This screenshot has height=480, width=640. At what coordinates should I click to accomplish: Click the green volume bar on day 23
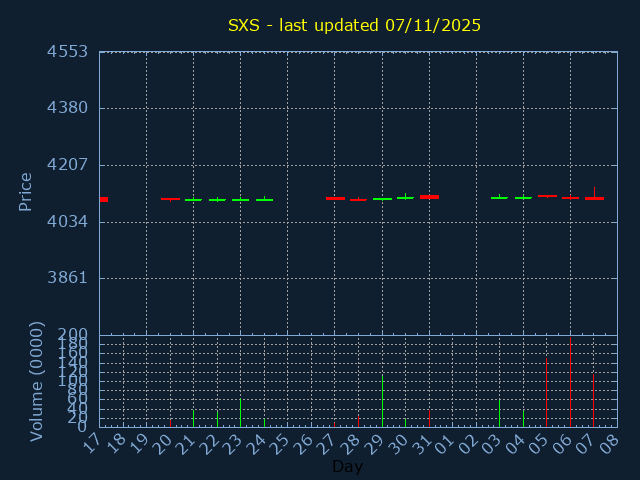240,413
